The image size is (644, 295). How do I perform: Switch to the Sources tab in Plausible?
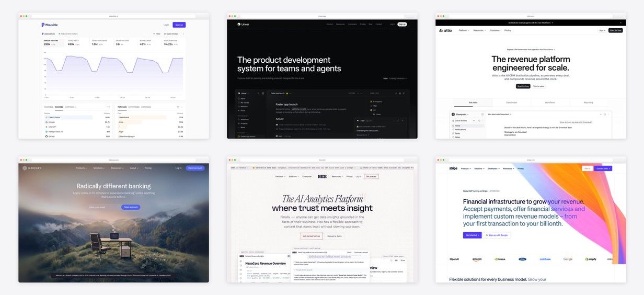coord(59,107)
